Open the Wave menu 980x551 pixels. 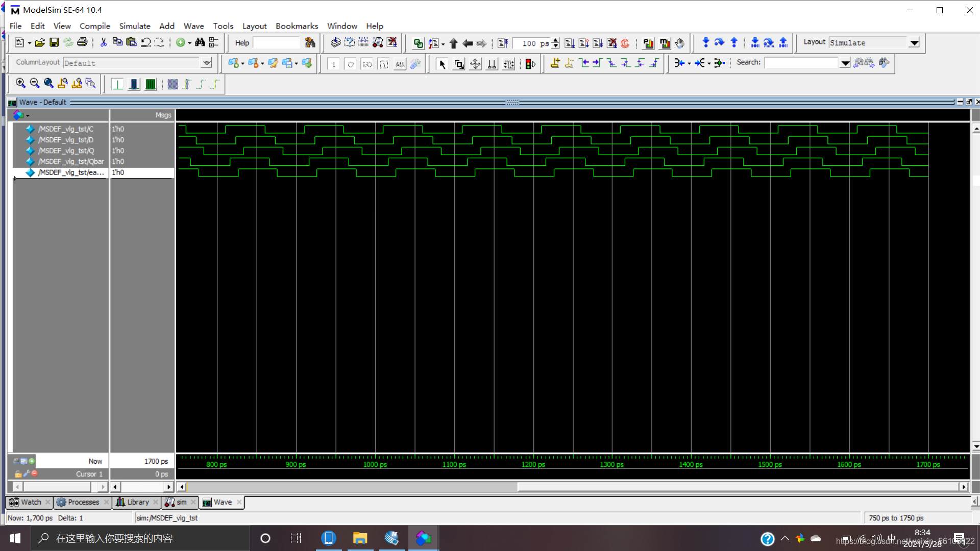coord(193,26)
